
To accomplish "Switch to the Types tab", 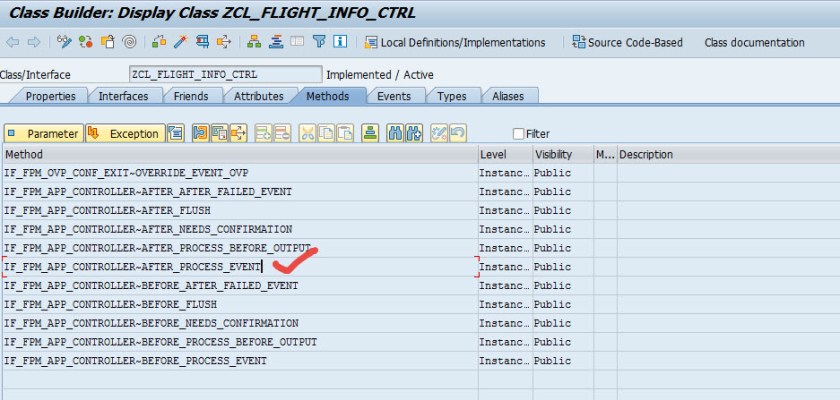I will click(x=452, y=96).
